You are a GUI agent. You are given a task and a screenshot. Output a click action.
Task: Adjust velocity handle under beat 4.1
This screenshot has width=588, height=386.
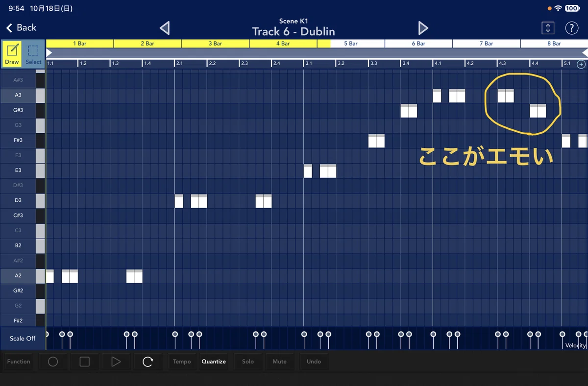(433, 334)
